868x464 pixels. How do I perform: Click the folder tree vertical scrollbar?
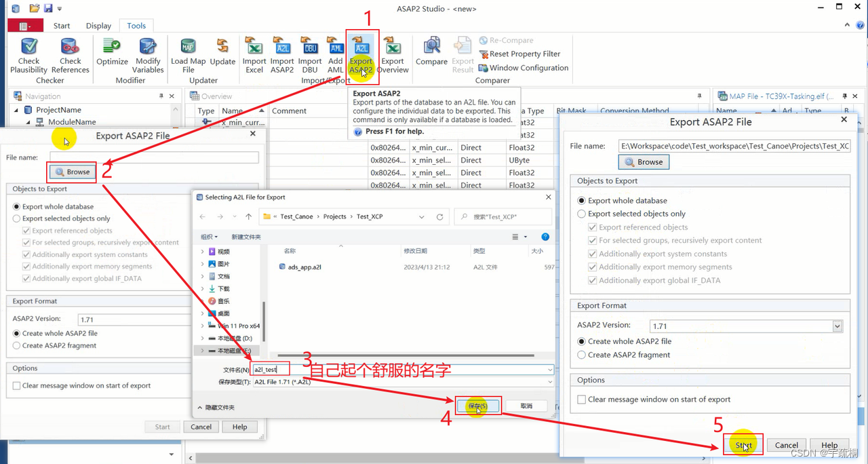coord(264,322)
